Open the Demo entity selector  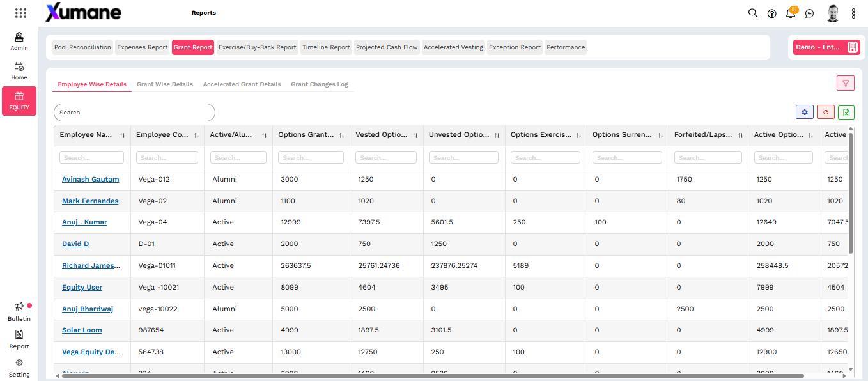(826, 47)
